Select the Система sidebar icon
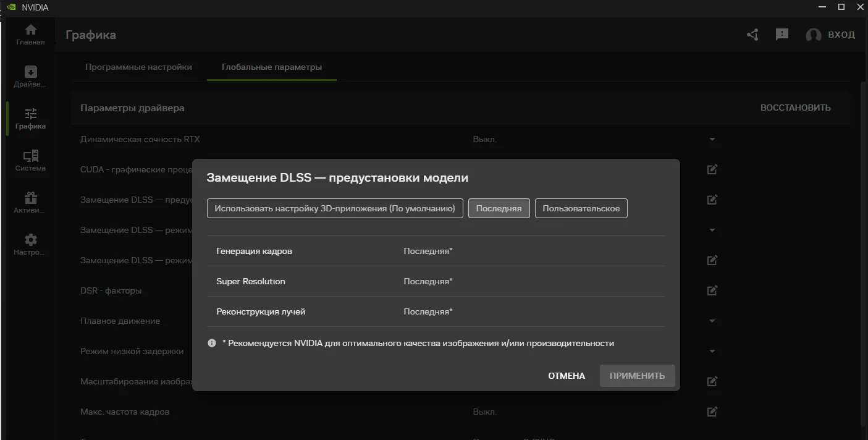Image resolution: width=868 pixels, height=440 pixels. (30, 161)
